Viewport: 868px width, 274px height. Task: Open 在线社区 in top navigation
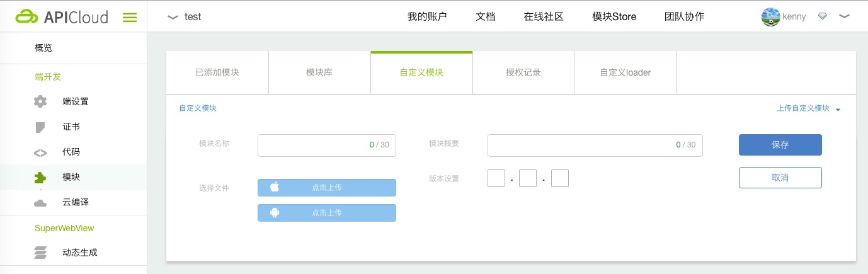(x=544, y=17)
